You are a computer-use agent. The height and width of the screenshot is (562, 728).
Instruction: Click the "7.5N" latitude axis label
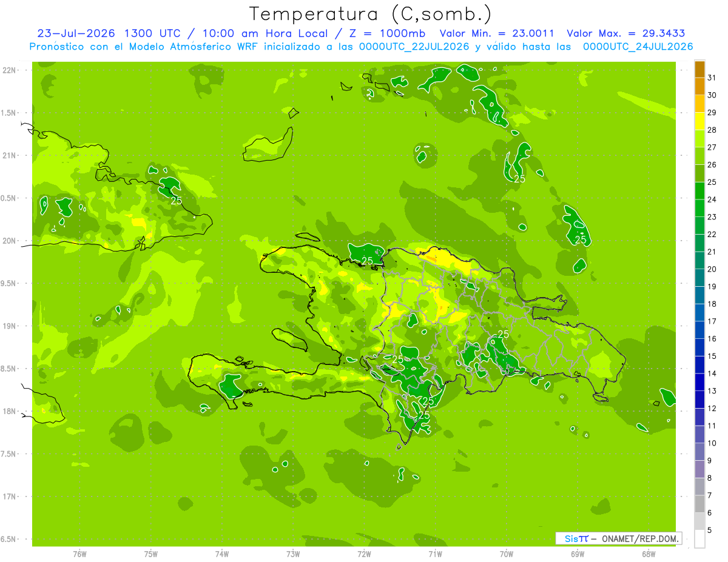tap(8, 454)
